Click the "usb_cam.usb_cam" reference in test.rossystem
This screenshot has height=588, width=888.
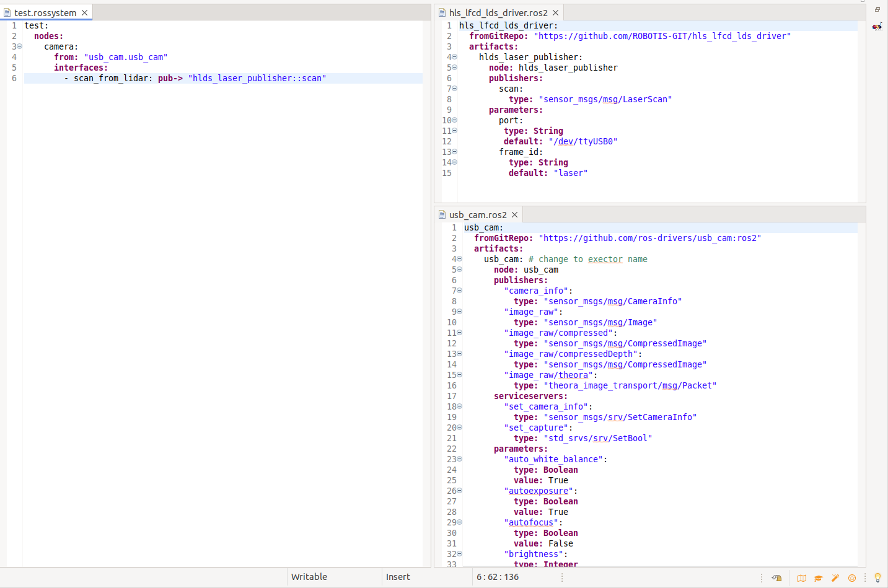126,57
